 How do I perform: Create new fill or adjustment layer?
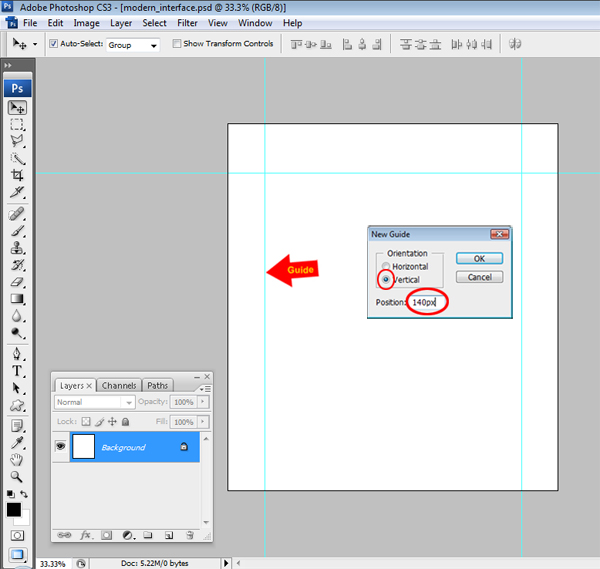pyautogui.click(x=128, y=535)
